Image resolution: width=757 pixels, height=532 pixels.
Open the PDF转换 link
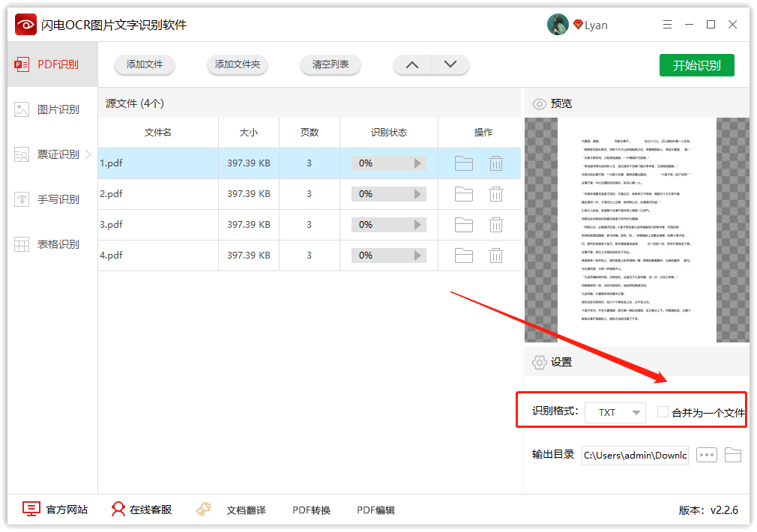tap(311, 510)
